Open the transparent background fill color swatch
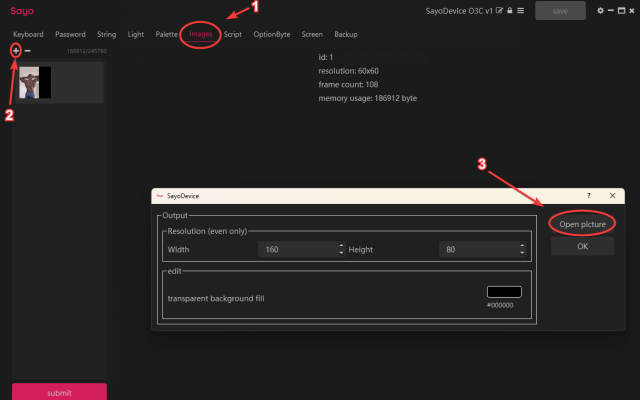 point(504,292)
